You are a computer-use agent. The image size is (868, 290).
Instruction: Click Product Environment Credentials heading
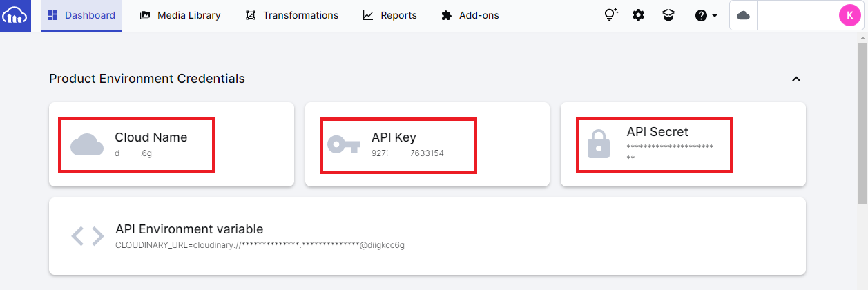(x=147, y=79)
